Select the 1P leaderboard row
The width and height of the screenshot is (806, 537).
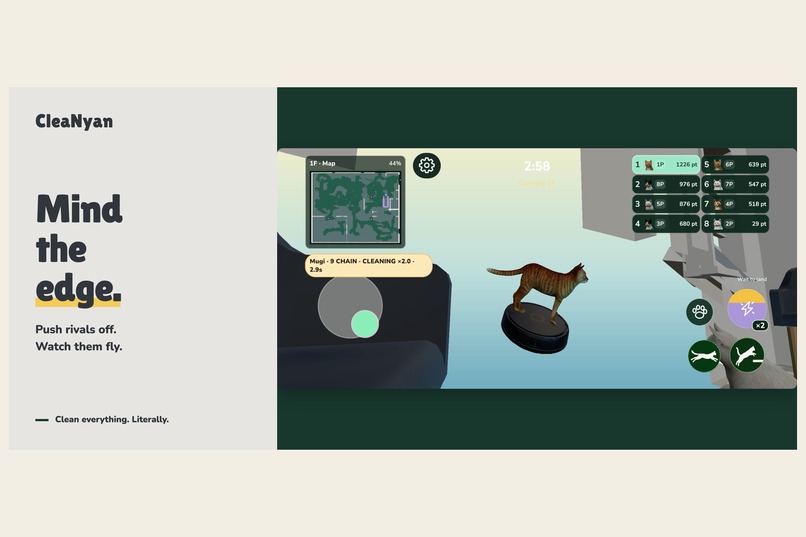666,164
